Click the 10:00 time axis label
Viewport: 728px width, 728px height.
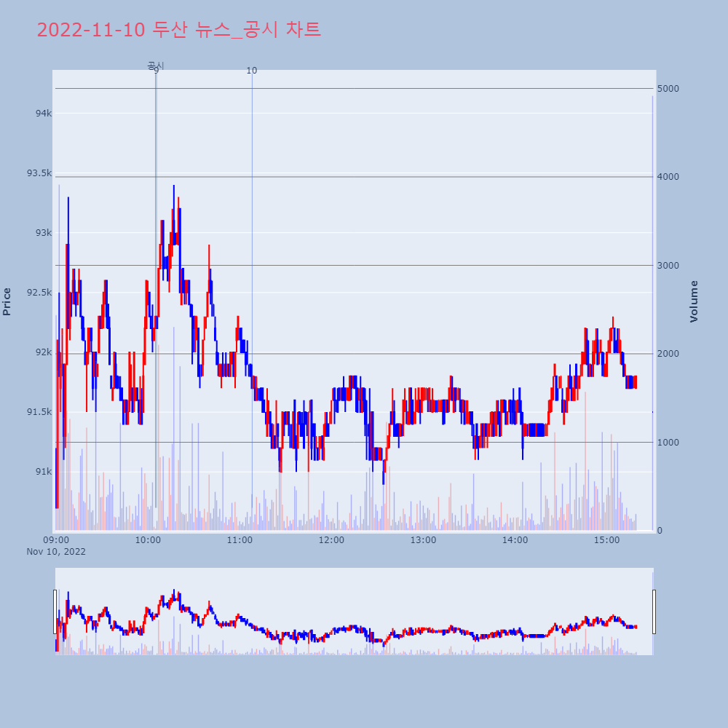click(148, 540)
